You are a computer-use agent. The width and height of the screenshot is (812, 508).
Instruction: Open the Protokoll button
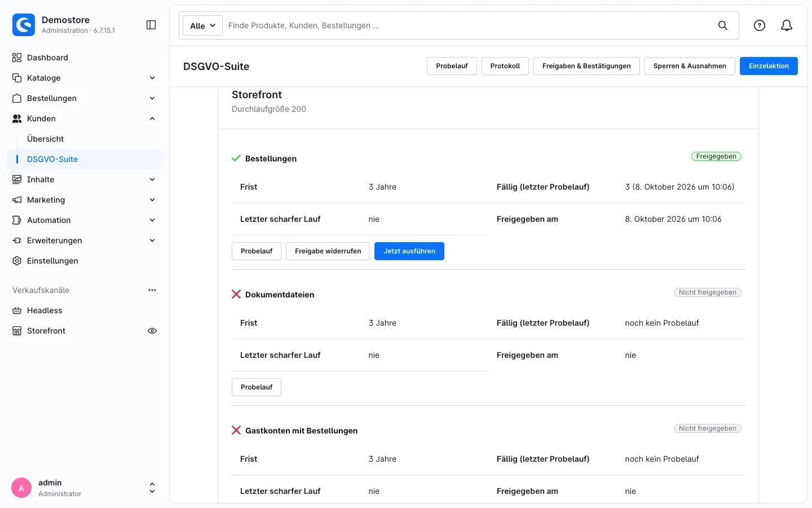(x=505, y=66)
